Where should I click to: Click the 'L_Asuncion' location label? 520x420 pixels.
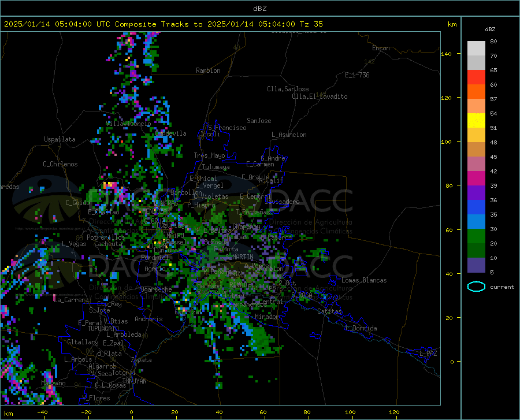tap(289, 135)
